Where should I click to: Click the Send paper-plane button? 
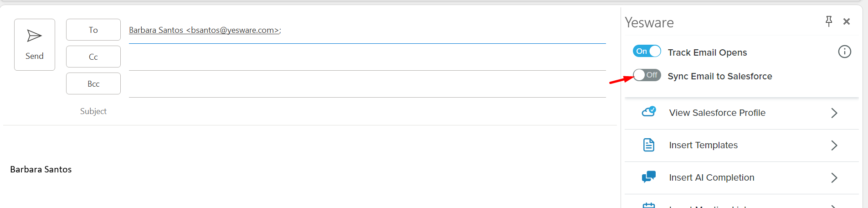coord(35,45)
